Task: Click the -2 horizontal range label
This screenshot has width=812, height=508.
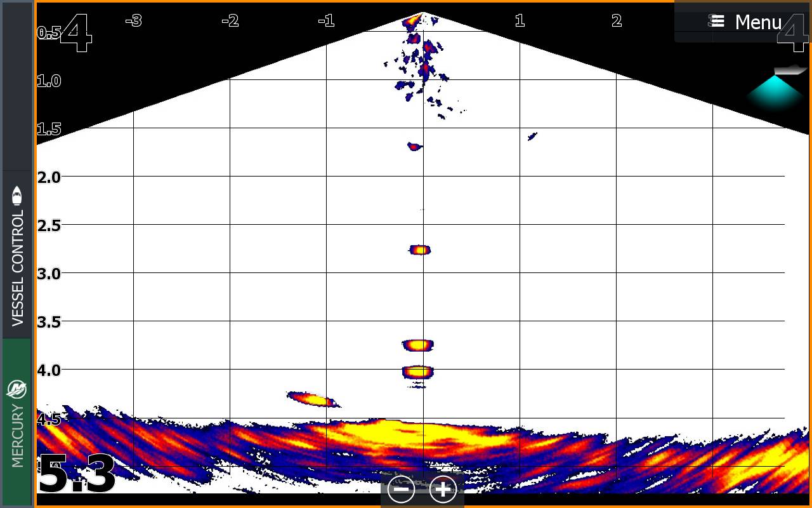Action: 230,21
